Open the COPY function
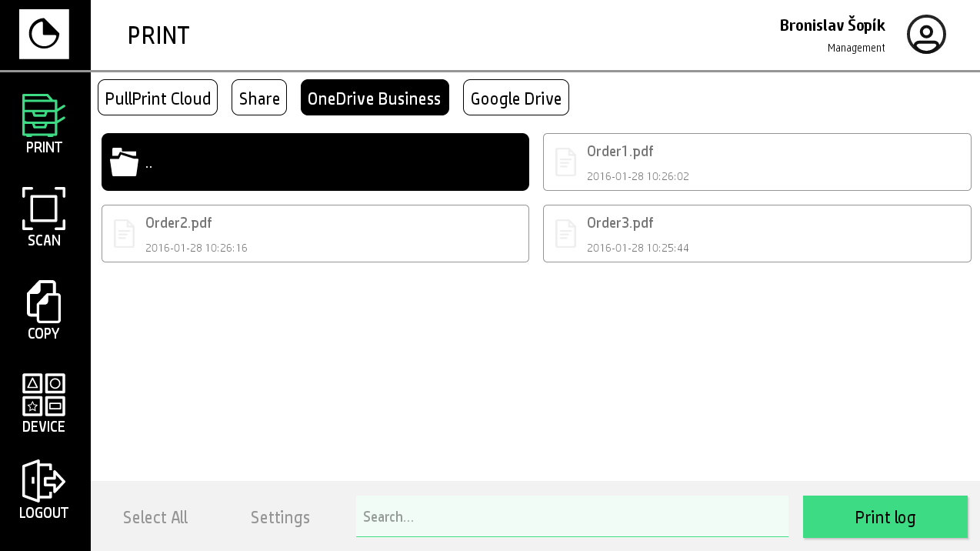The image size is (980, 551). click(x=44, y=310)
